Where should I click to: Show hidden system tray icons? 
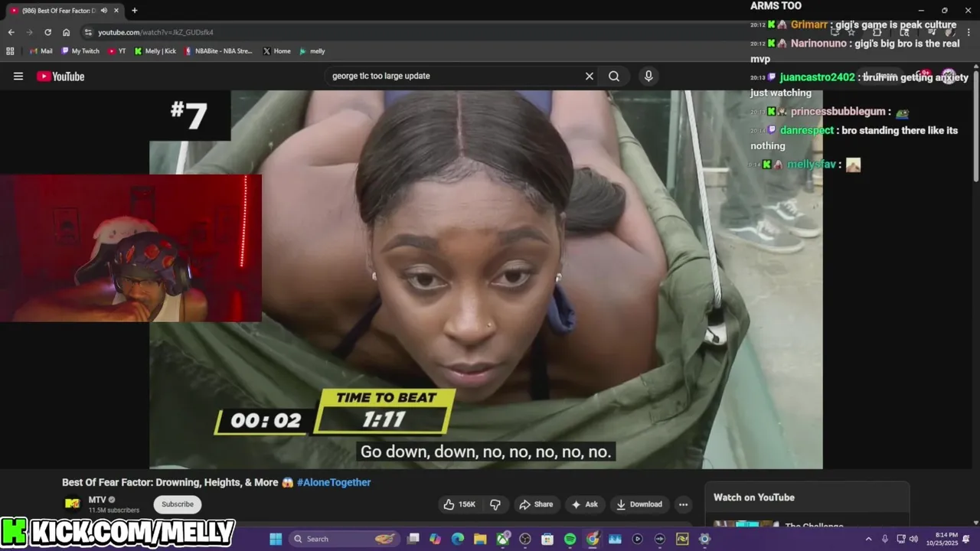868,539
